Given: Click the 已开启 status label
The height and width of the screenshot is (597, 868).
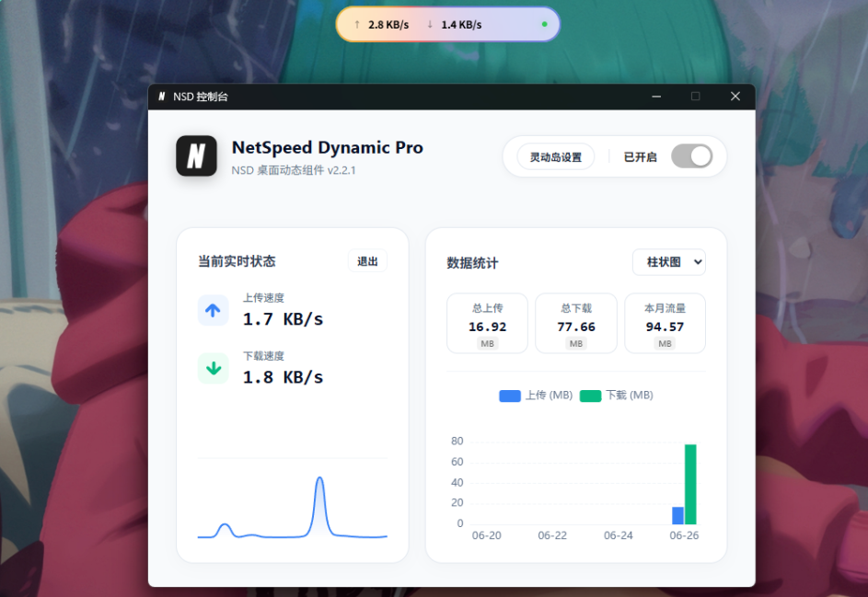Looking at the screenshot, I should (x=640, y=157).
